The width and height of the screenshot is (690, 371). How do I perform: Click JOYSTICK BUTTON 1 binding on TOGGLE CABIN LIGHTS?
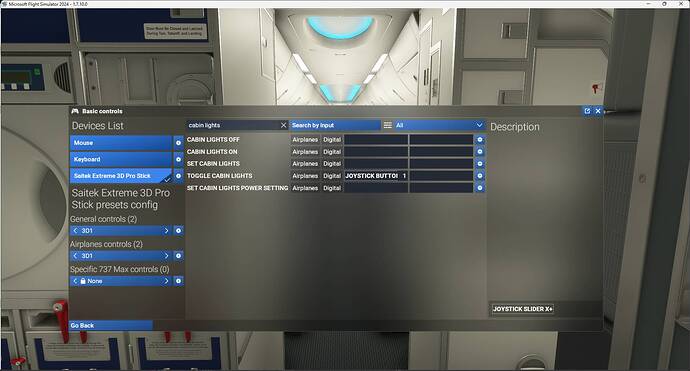coord(376,176)
